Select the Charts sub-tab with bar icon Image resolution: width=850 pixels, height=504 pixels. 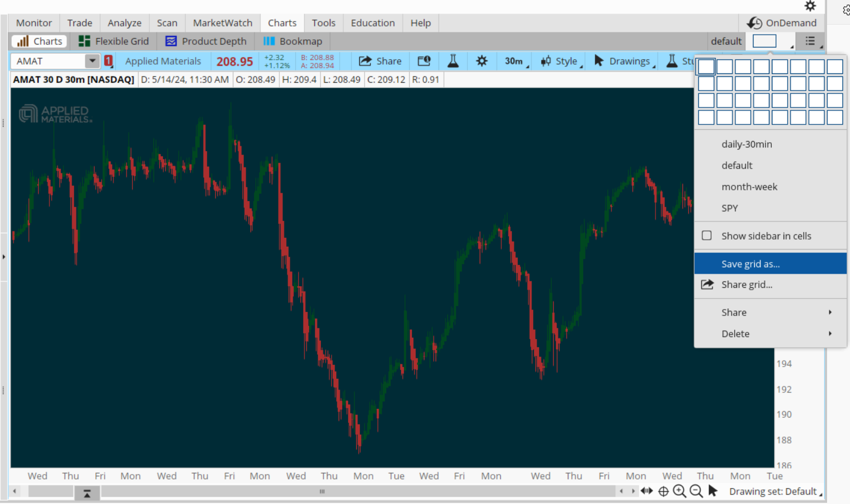[39, 41]
